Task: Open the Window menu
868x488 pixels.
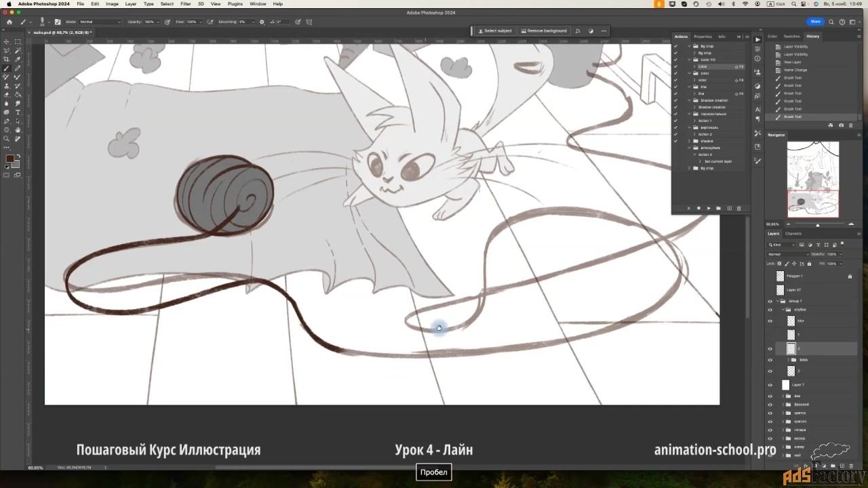Action: 258,4
